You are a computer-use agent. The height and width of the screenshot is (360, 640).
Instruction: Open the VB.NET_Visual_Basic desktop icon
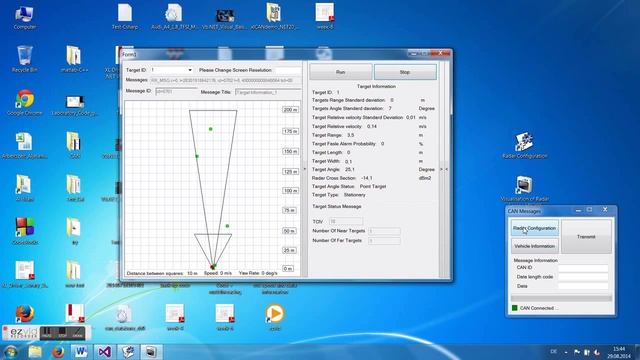[224, 19]
